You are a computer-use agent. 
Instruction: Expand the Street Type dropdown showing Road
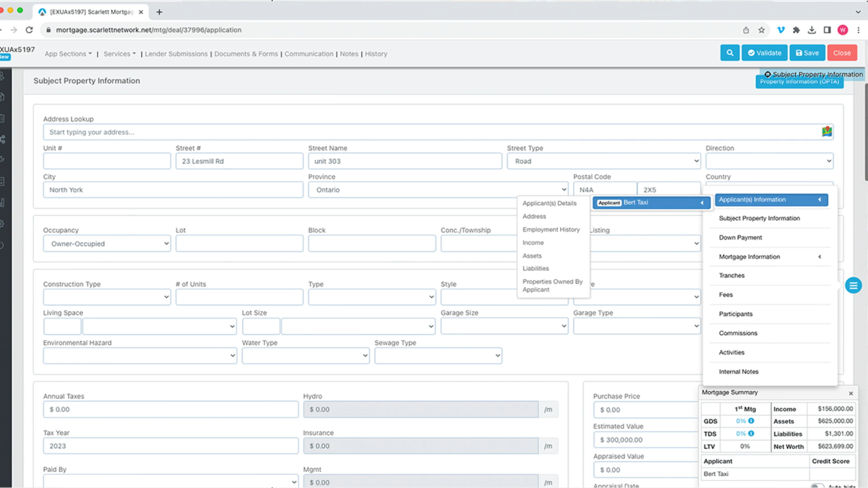[603, 161]
